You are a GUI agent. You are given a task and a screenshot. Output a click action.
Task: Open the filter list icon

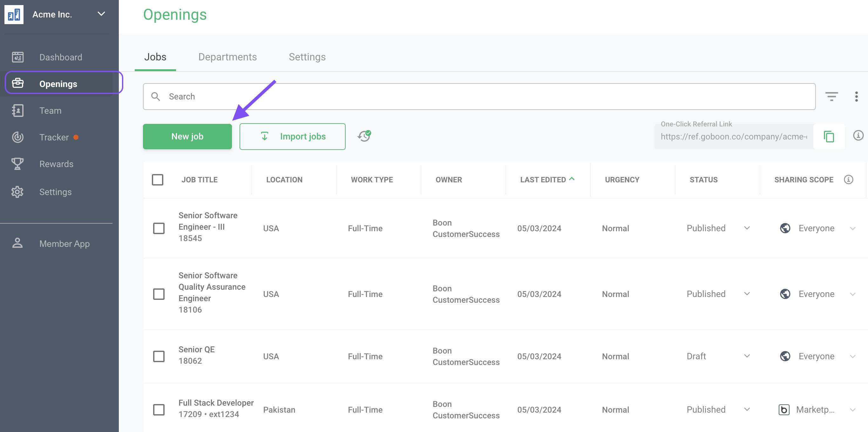(x=831, y=96)
